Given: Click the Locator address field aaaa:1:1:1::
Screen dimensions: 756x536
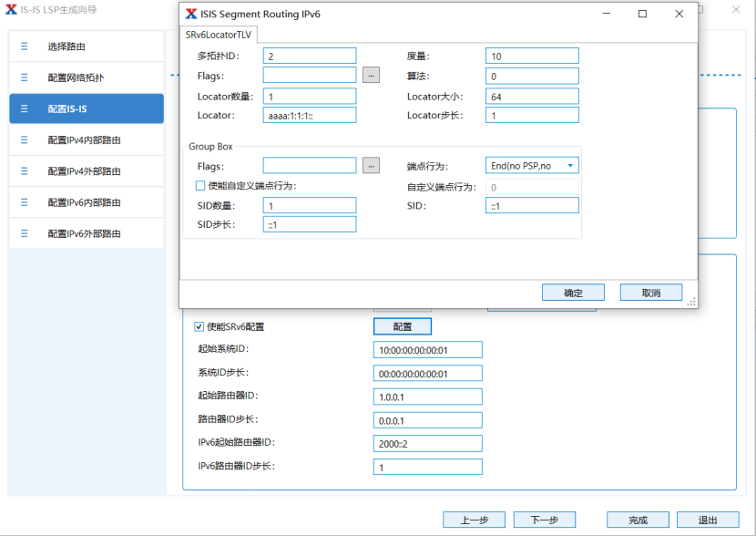Looking at the screenshot, I should 310,115.
